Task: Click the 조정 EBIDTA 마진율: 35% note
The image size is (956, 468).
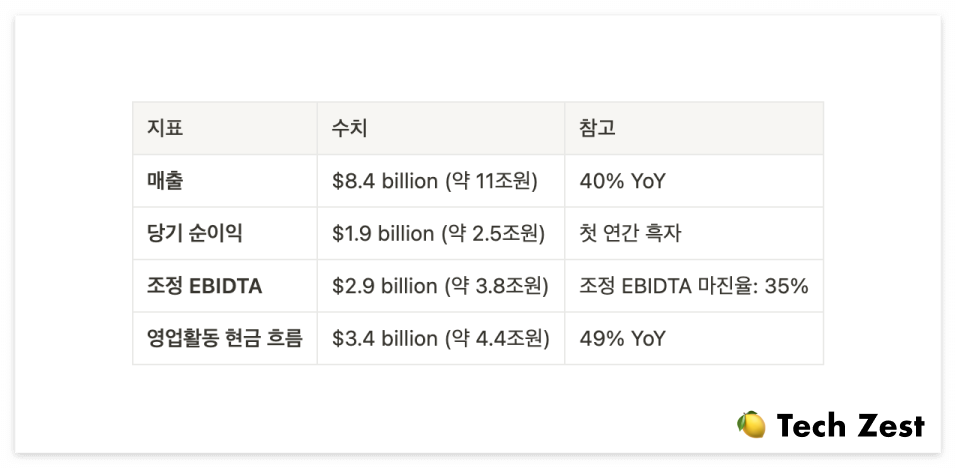Action: (x=693, y=286)
